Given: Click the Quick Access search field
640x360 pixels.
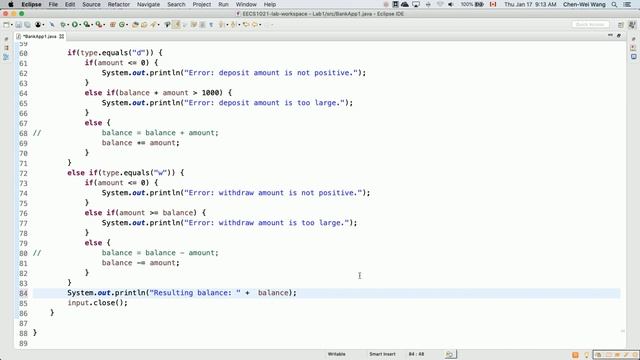Looking at the screenshot, I should tap(590, 25).
